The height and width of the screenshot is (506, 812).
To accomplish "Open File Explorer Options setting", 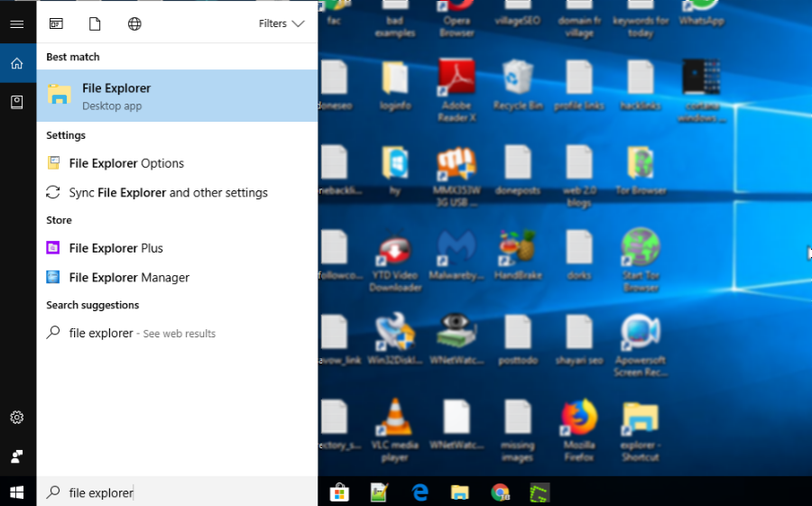I will pyautogui.click(x=177, y=163).
